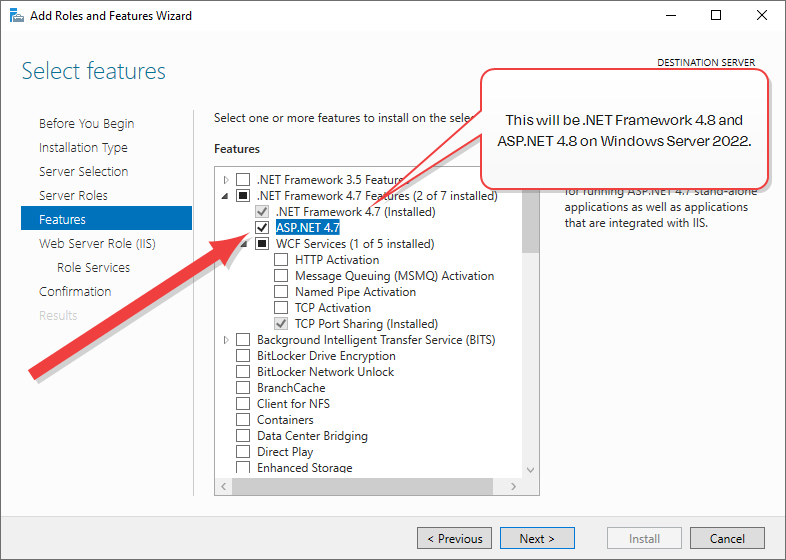Click the Previous button
This screenshot has width=786, height=560.
[455, 538]
